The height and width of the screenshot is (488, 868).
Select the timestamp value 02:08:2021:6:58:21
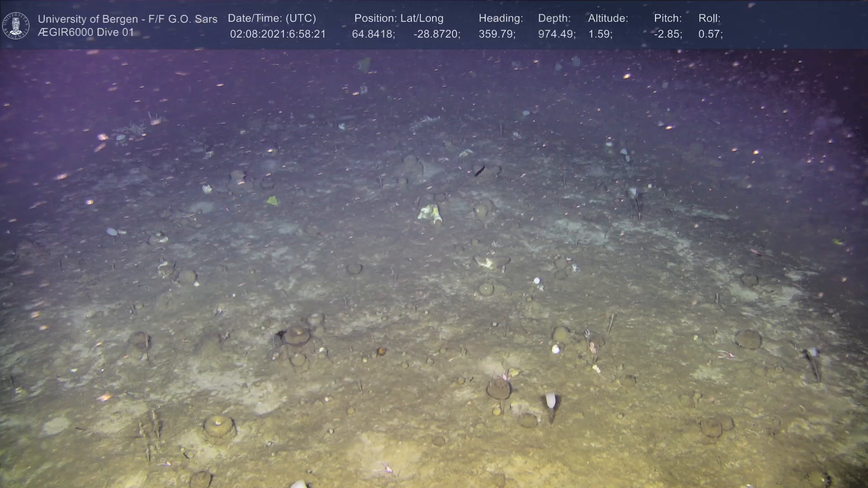tap(278, 34)
